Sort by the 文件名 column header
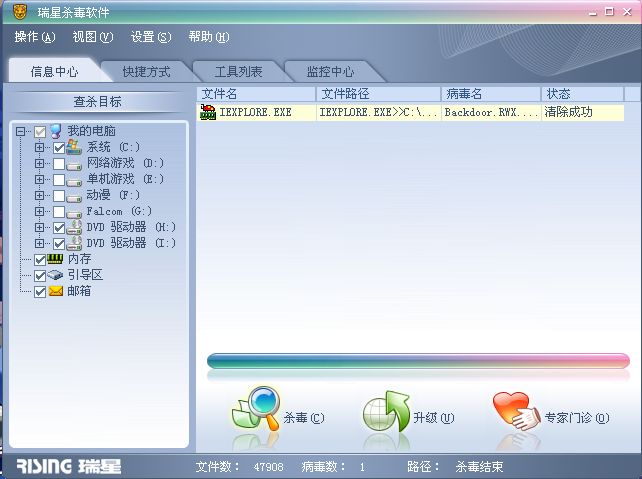The image size is (642, 479). tap(256, 94)
